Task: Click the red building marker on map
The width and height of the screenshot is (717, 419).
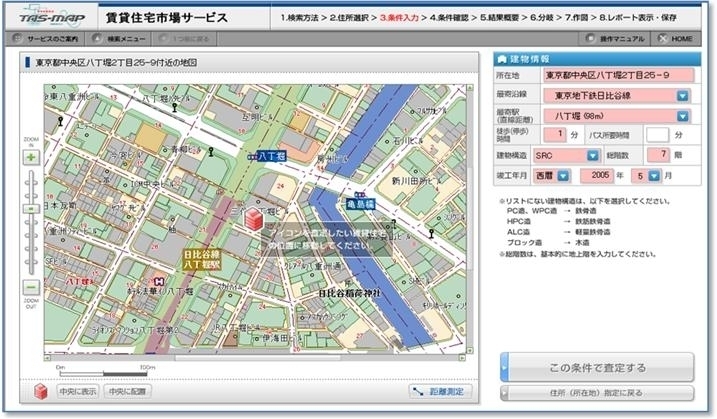Action: [254, 219]
